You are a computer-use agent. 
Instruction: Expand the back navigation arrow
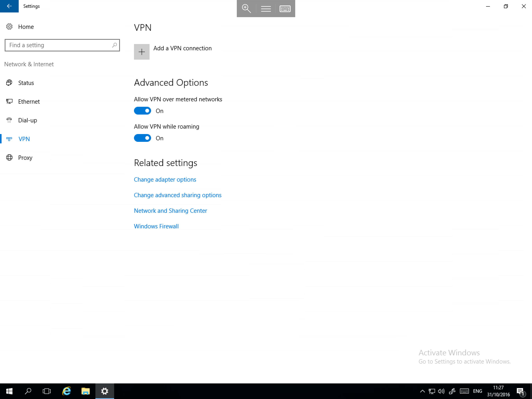click(9, 6)
